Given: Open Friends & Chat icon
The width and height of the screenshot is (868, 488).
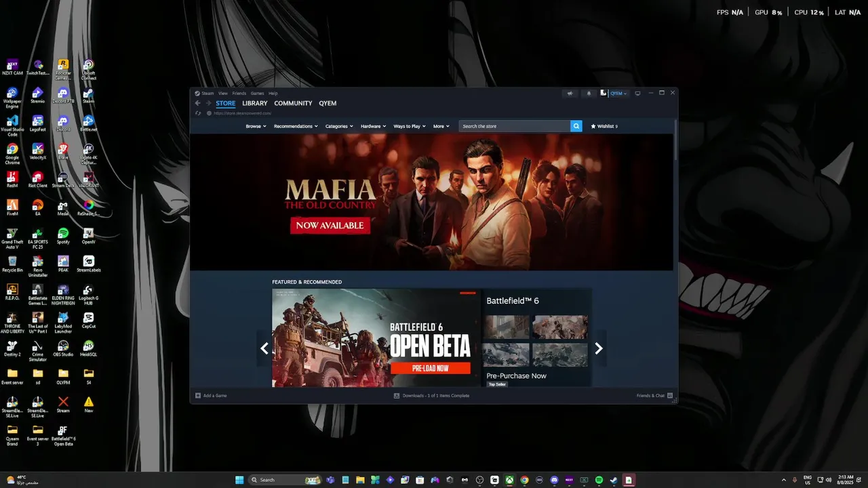Looking at the screenshot, I should (670, 396).
